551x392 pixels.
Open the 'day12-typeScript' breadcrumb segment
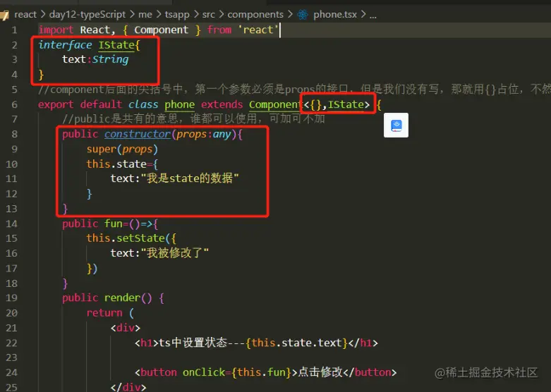tap(87, 14)
